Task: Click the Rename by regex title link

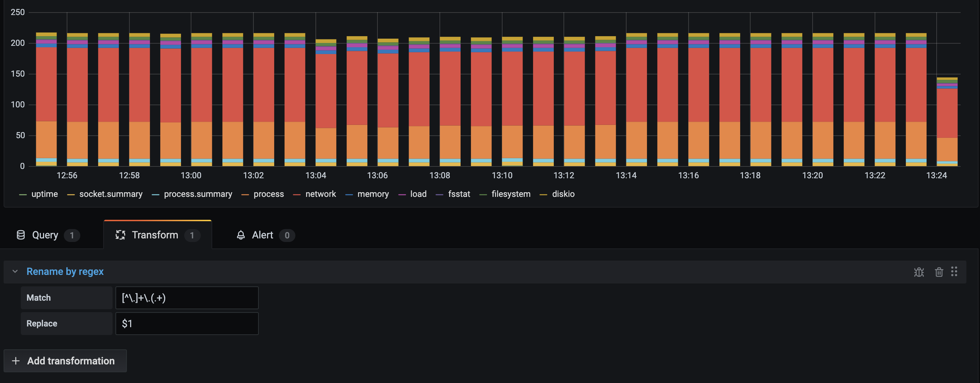Action: click(65, 272)
